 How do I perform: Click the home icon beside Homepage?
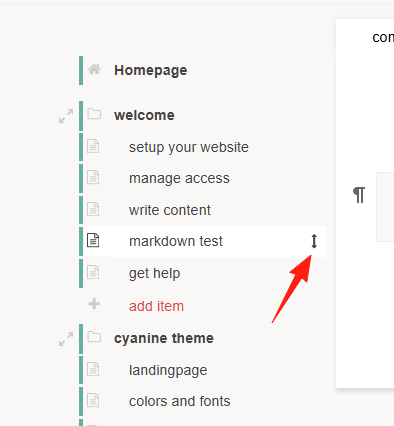[94, 69]
